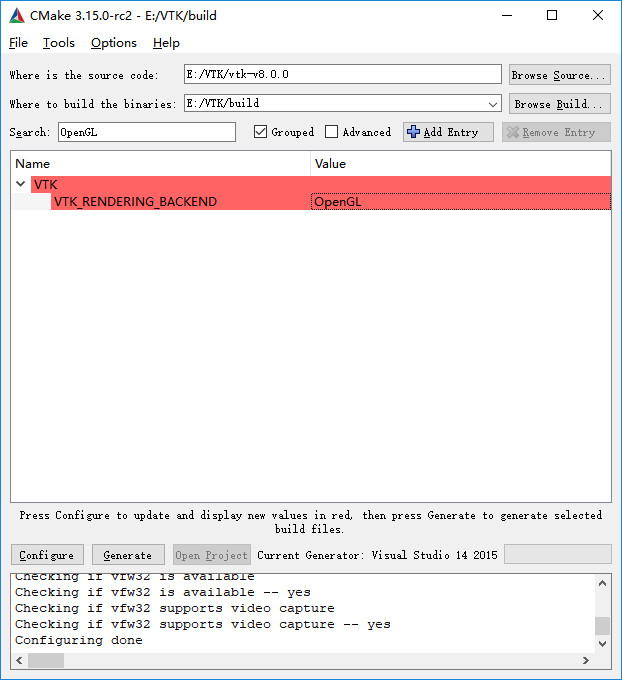Click 'Where to build the binaries:' label
Screen dimensions: 622x680
[93, 104]
